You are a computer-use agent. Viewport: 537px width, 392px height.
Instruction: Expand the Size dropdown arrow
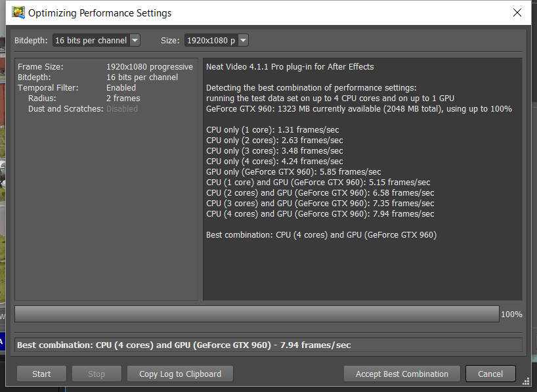[243, 41]
